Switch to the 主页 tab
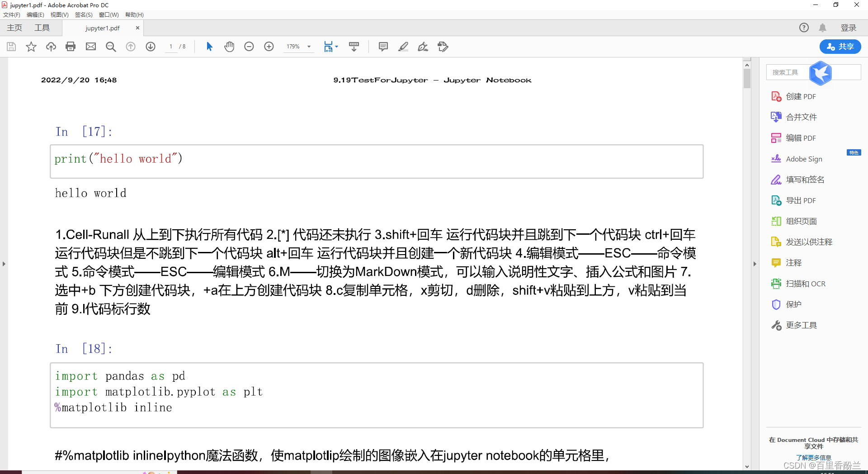The image size is (868, 474). pyautogui.click(x=14, y=28)
